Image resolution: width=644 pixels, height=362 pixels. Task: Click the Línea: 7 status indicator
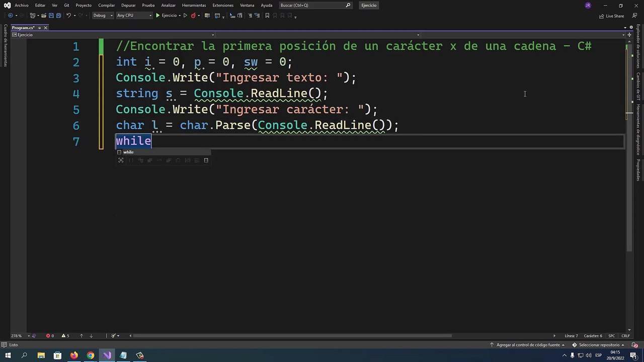pyautogui.click(x=571, y=336)
